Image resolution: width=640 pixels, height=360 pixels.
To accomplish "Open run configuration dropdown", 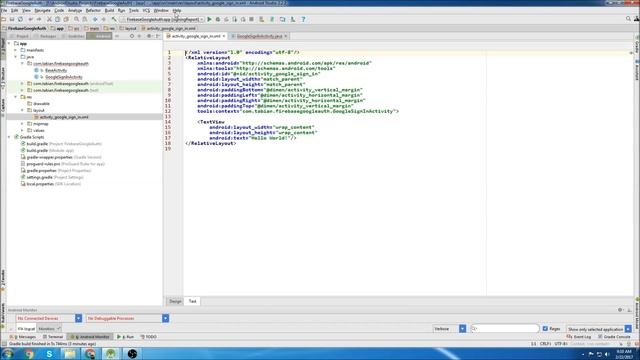I will pos(163,19).
